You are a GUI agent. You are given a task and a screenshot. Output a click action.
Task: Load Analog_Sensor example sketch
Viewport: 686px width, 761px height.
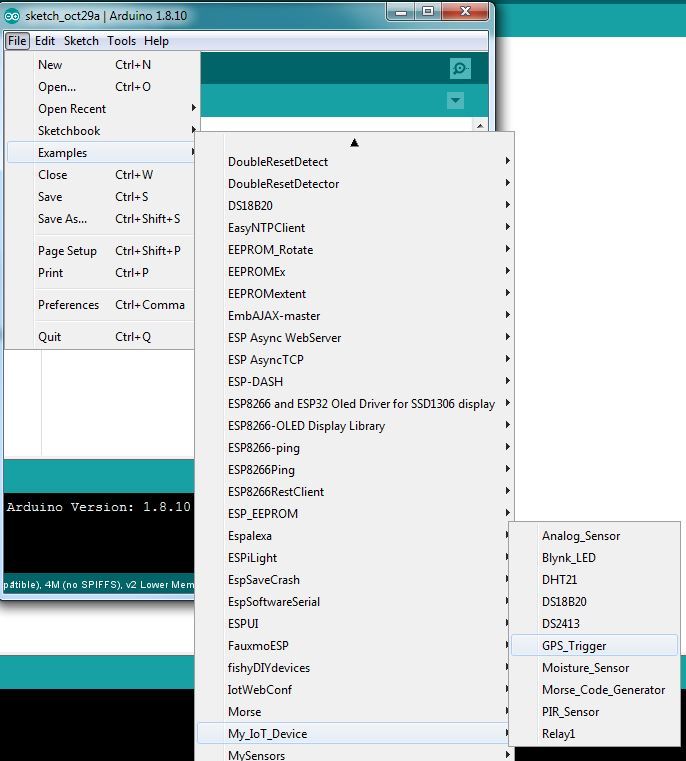point(594,535)
